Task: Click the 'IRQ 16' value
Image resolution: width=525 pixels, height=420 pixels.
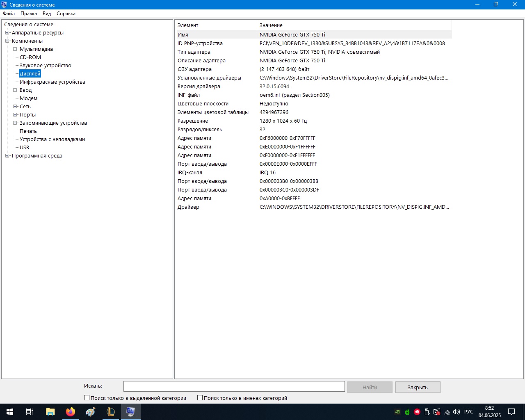Action: [268, 173]
